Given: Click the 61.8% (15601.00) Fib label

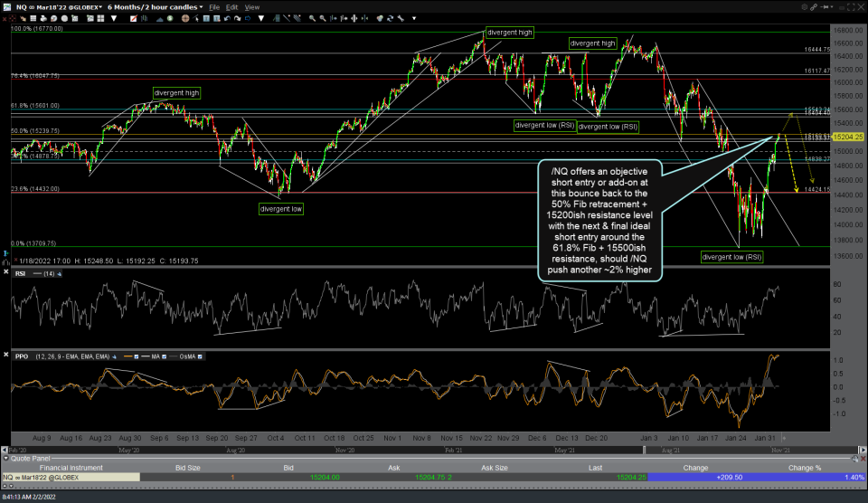Looking at the screenshot, I should click(35, 105).
